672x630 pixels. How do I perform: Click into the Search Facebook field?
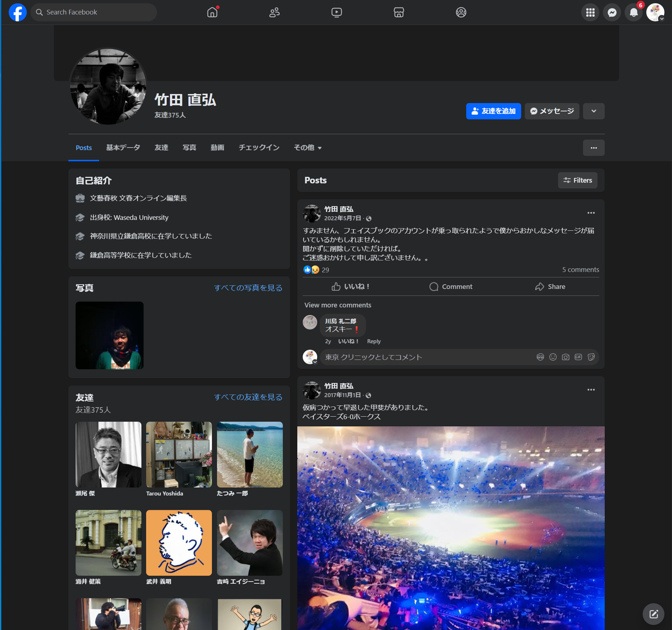pyautogui.click(x=94, y=12)
